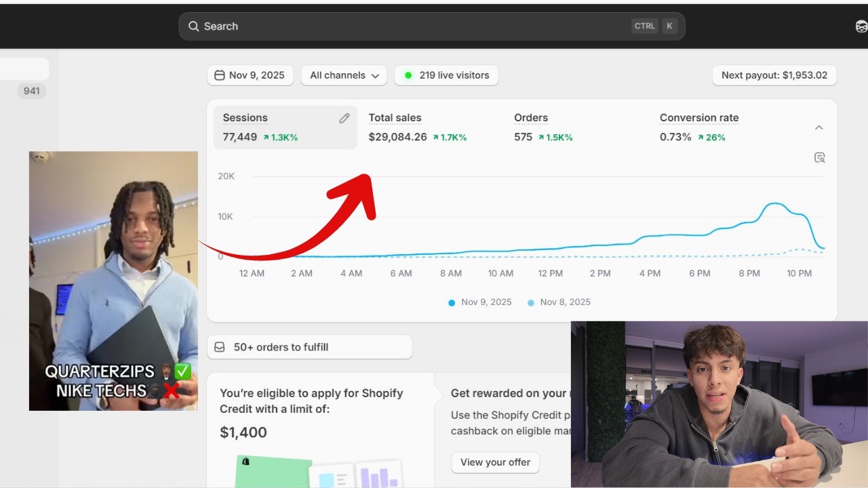Screen dimensions: 868x488
Task: Click the 1.7K% total sales change indicator
Action: click(x=450, y=138)
